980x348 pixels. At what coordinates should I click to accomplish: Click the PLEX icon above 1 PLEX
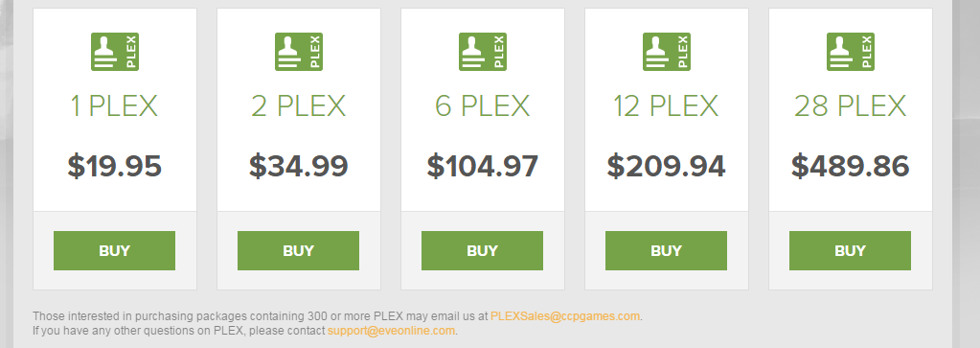click(114, 52)
